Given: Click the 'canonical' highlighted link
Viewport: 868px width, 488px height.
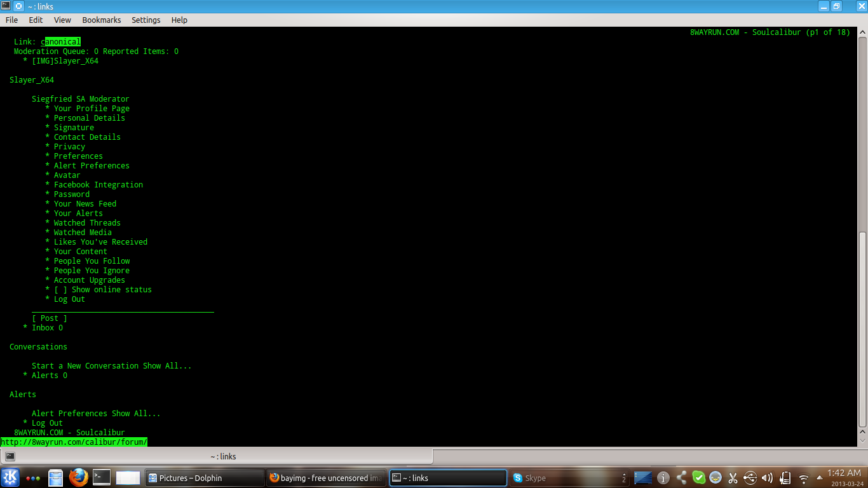Looking at the screenshot, I should pyautogui.click(x=61, y=42).
